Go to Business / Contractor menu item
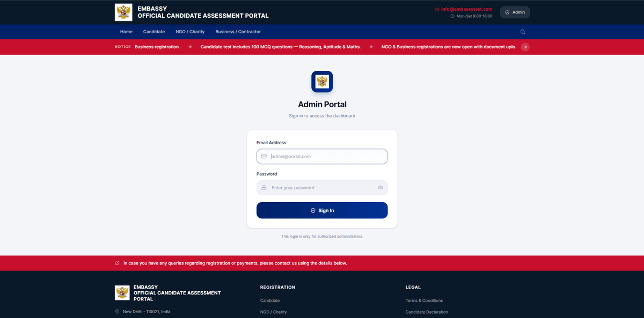 click(x=238, y=32)
